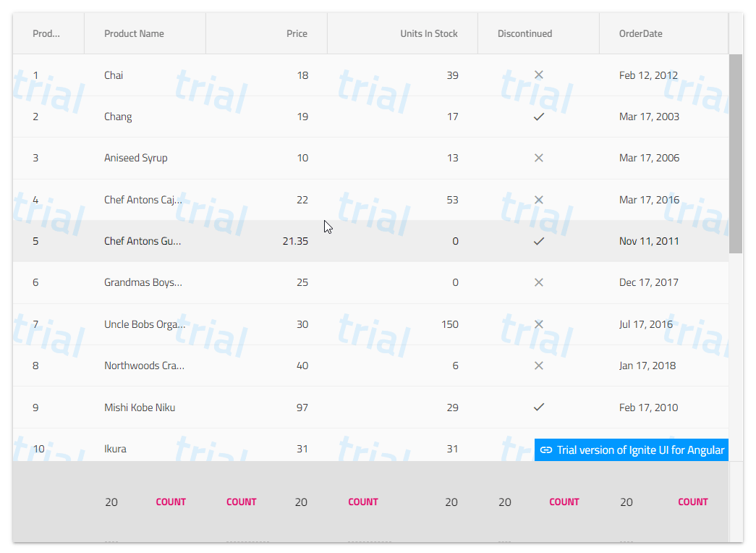Select the Units In Stock column header
The image size is (756, 553).
pyautogui.click(x=428, y=33)
